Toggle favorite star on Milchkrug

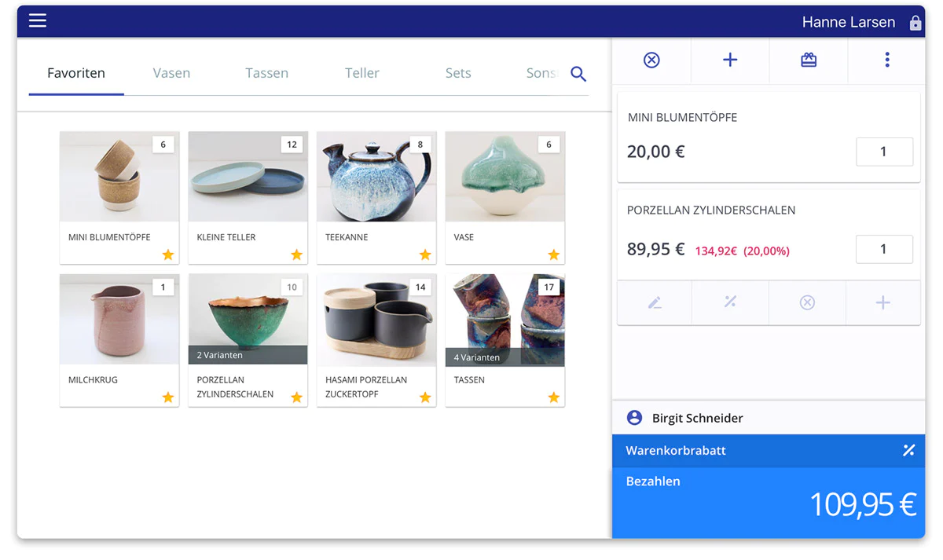tap(168, 397)
